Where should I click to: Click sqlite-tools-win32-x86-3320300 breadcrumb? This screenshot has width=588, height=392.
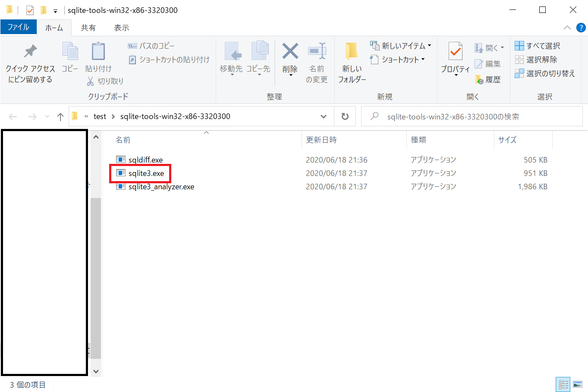point(175,116)
